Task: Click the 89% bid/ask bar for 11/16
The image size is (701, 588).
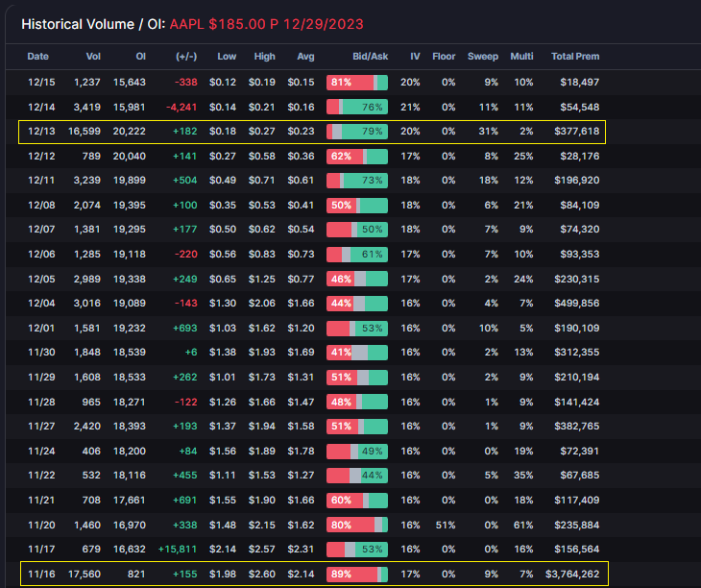Action: [357, 575]
